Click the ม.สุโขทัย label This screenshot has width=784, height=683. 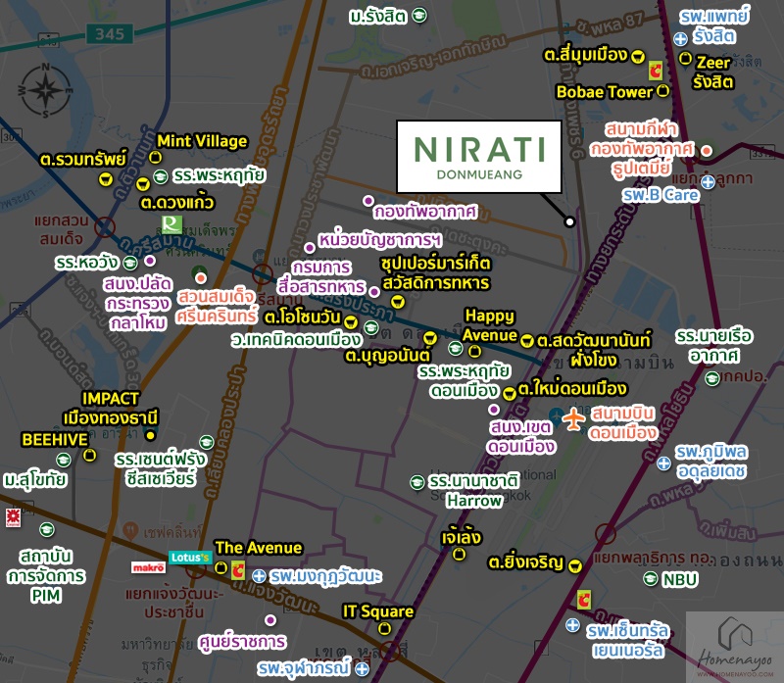(34, 479)
